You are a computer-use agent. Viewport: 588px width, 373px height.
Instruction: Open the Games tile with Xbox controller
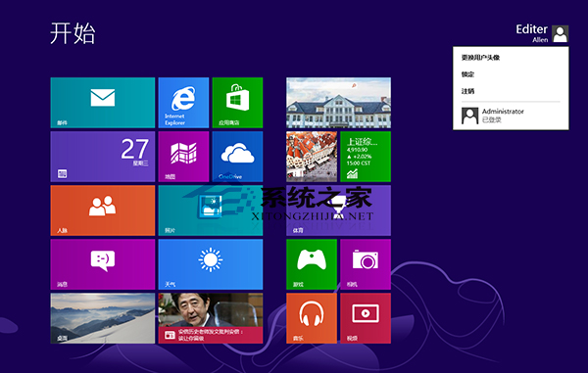click(312, 264)
